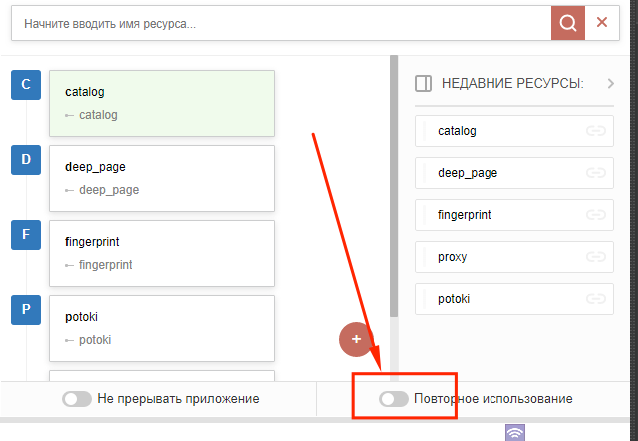638x441 pixels.
Task: Click the purple wifi signal icon
Action: pos(515,432)
